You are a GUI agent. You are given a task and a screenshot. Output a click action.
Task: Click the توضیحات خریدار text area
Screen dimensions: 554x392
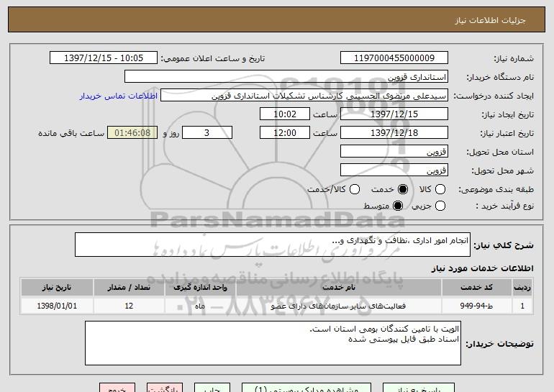click(x=273, y=343)
